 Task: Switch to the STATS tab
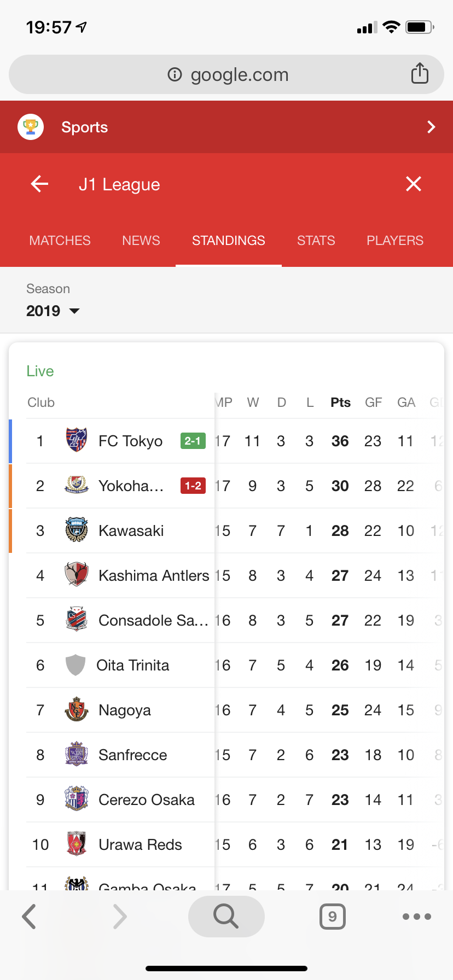[x=316, y=241]
